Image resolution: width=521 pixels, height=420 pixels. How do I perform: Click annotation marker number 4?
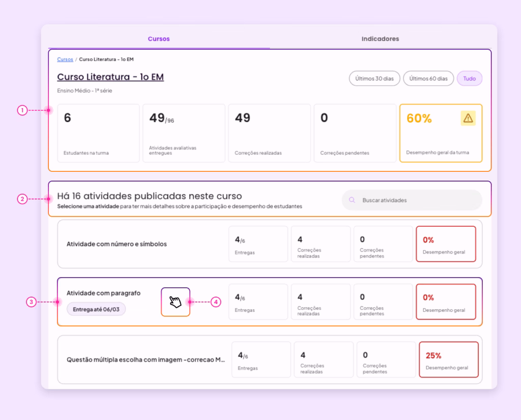[216, 302]
